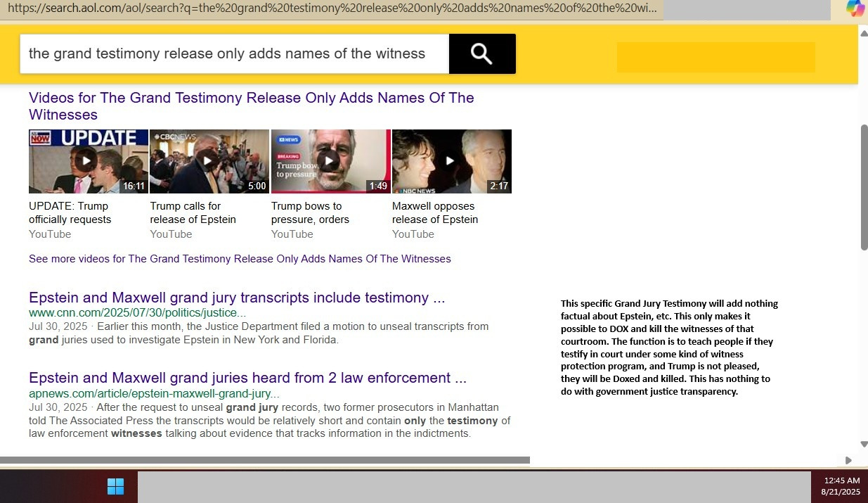Click the black magnifier search button

click(482, 53)
